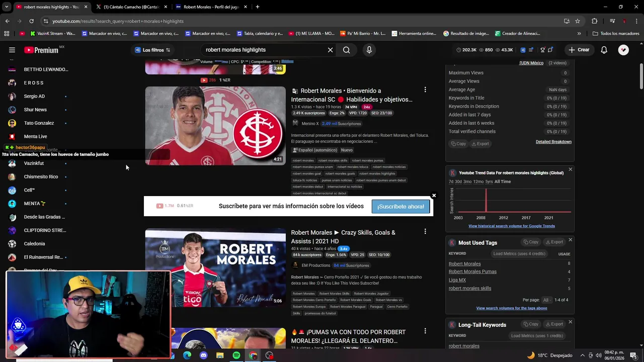This screenshot has width=644, height=362.
Task: Open the Internacional SC video thumbnail
Action: [215, 126]
